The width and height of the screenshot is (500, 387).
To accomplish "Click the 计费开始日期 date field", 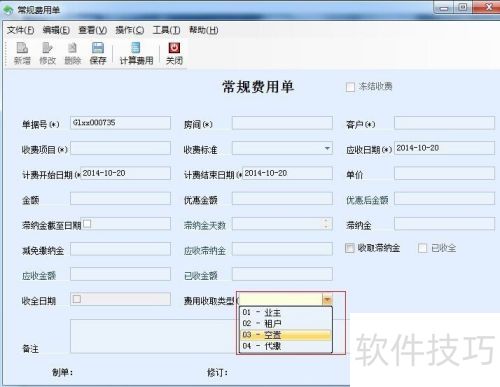I will [x=125, y=173].
